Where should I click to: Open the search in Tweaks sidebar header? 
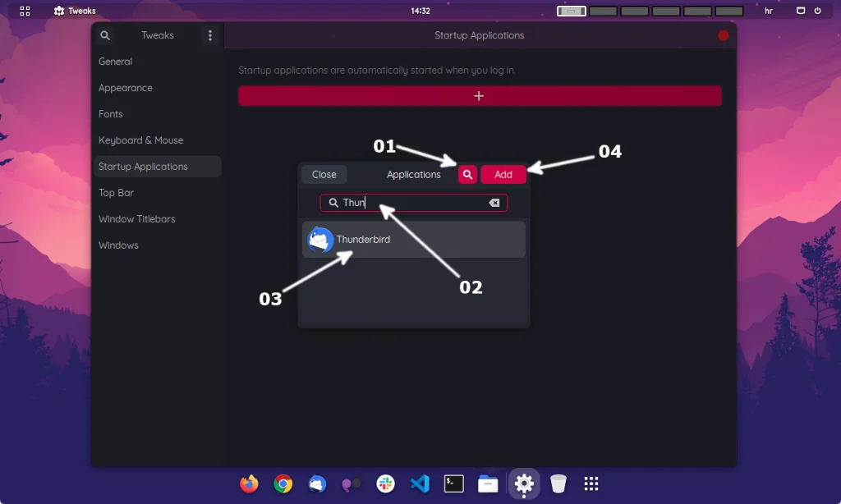point(105,35)
